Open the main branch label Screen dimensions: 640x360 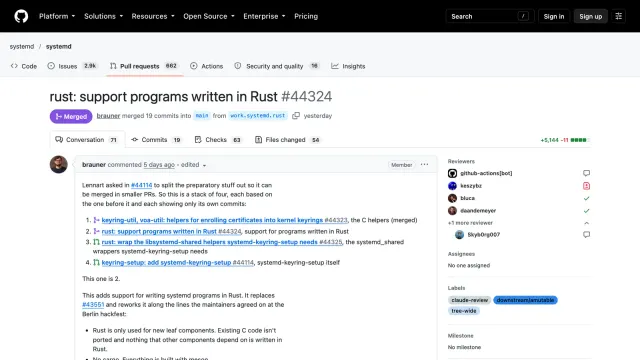202,116
